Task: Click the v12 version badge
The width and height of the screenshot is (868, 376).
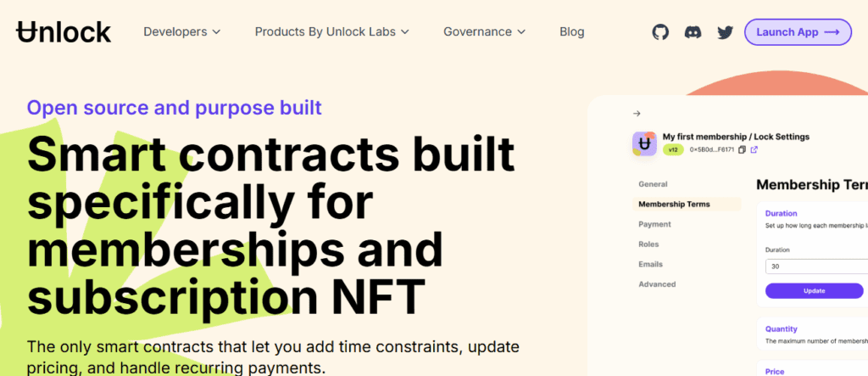Action: (x=673, y=149)
